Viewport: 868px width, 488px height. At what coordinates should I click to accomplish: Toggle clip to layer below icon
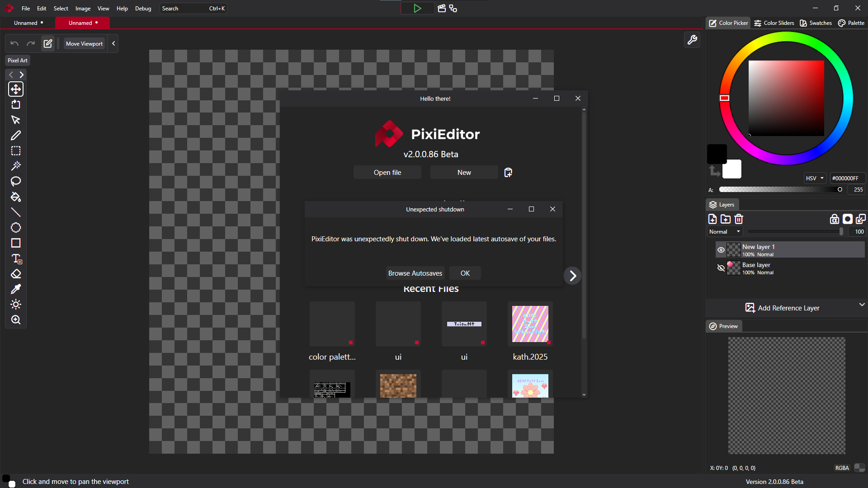(861, 219)
